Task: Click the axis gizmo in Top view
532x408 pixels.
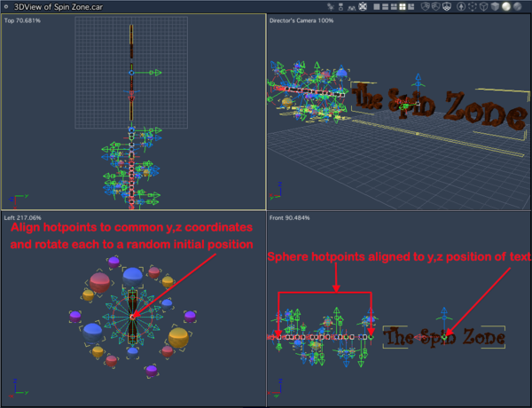Action: pos(18,201)
